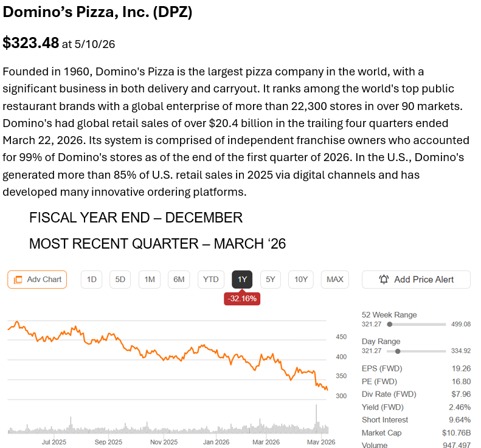Viewport: 481px width, 448px height.
Task: Open the Adv Chart button
Action: [x=37, y=280]
